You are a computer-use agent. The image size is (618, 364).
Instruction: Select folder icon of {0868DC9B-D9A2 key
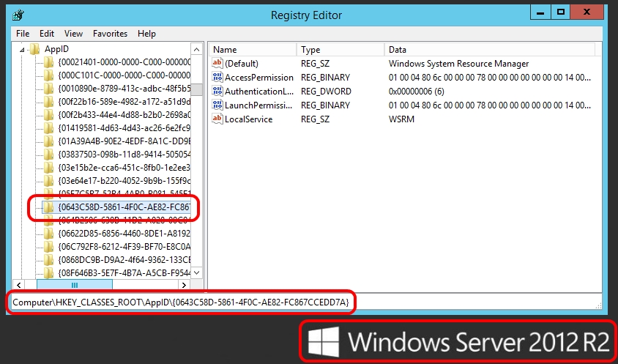coord(48,260)
